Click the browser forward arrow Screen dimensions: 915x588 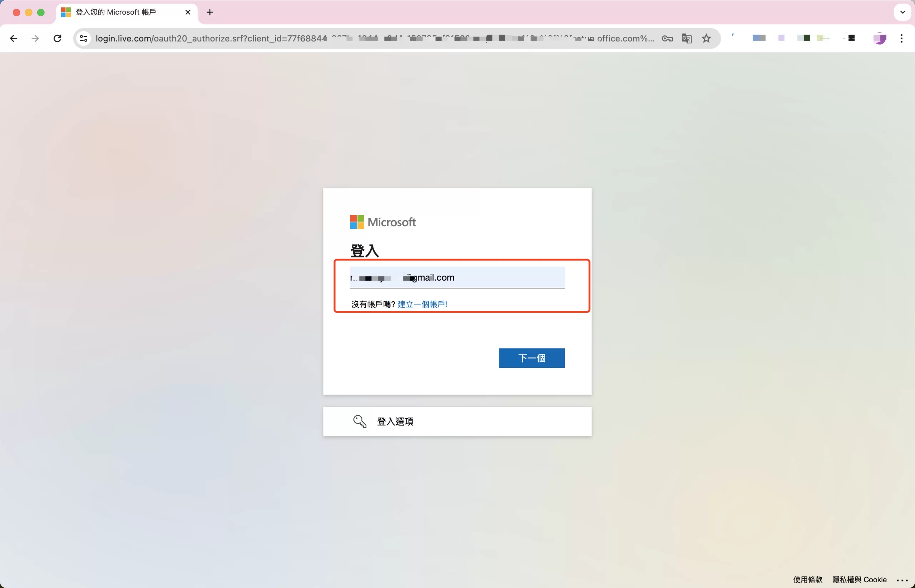[35, 39]
